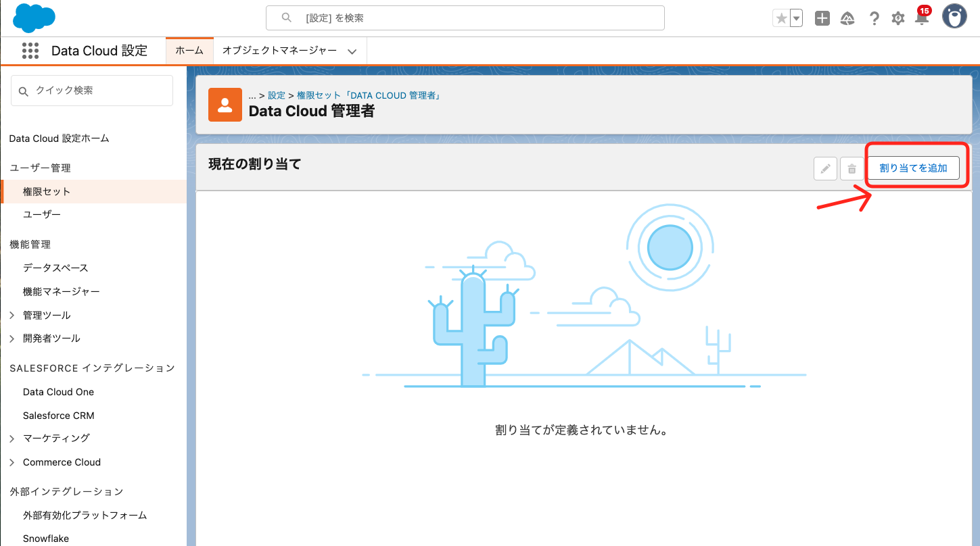Open the favorites list dropdown arrow

[796, 19]
